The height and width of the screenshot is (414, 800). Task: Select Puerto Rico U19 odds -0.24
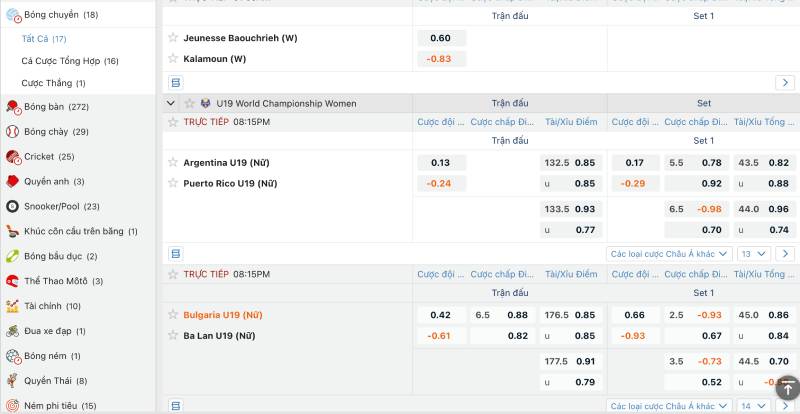pos(440,184)
